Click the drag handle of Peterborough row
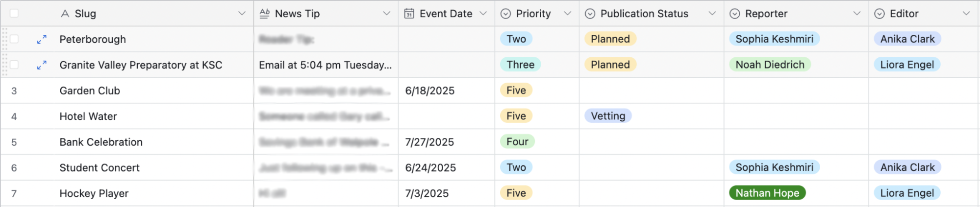The image size is (980, 207). (5, 39)
